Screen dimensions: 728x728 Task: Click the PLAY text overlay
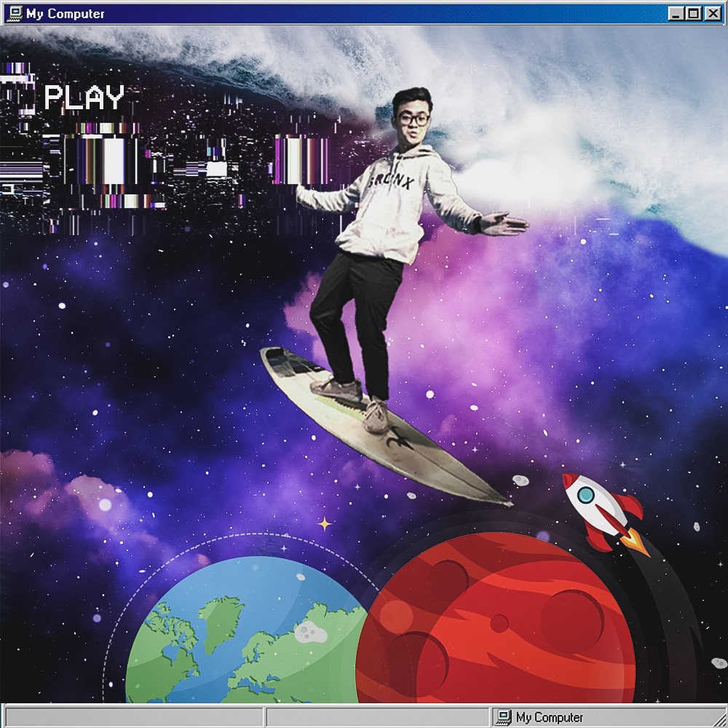click(84, 97)
